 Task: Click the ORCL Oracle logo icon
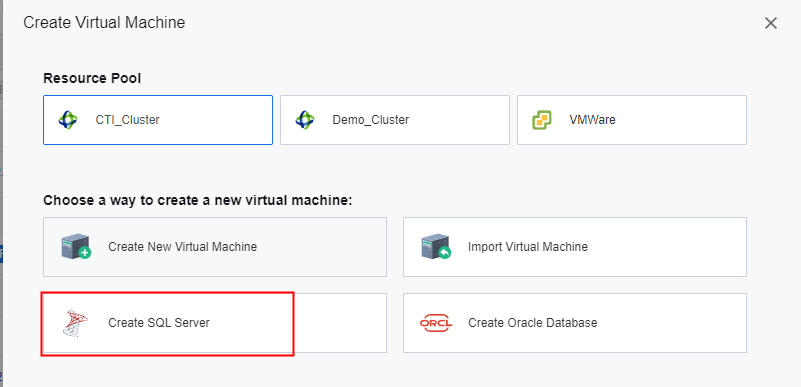(x=436, y=323)
